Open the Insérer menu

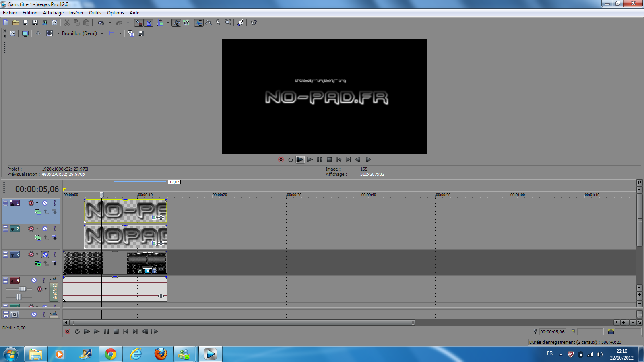(x=76, y=13)
